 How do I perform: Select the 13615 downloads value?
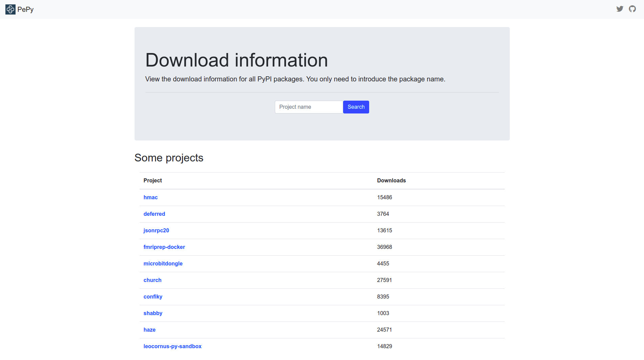385,231
